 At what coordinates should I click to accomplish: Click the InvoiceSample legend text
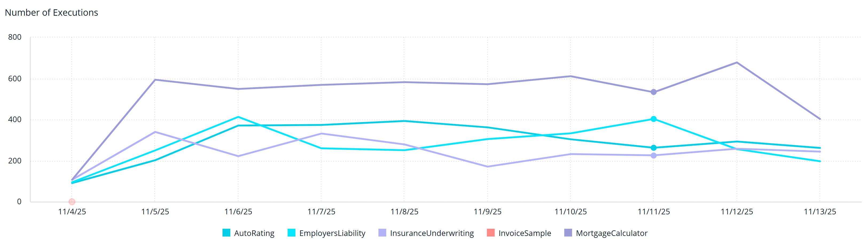coord(525,233)
